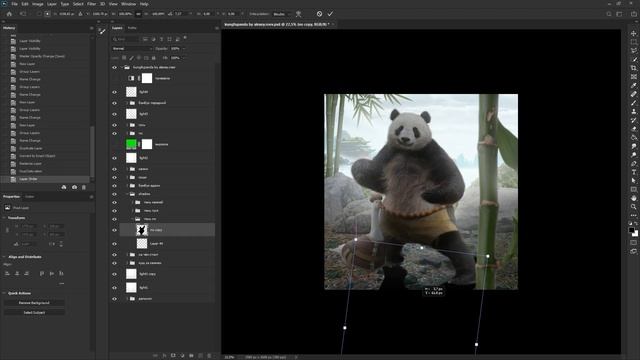Click the create new group folder icon
The height and width of the screenshot is (360, 640).
coord(191,356)
